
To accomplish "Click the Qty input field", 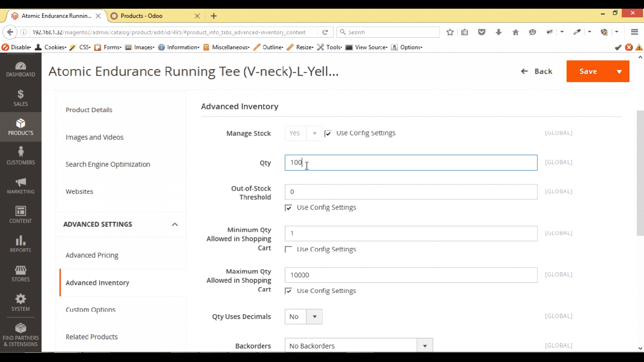I will [411, 163].
